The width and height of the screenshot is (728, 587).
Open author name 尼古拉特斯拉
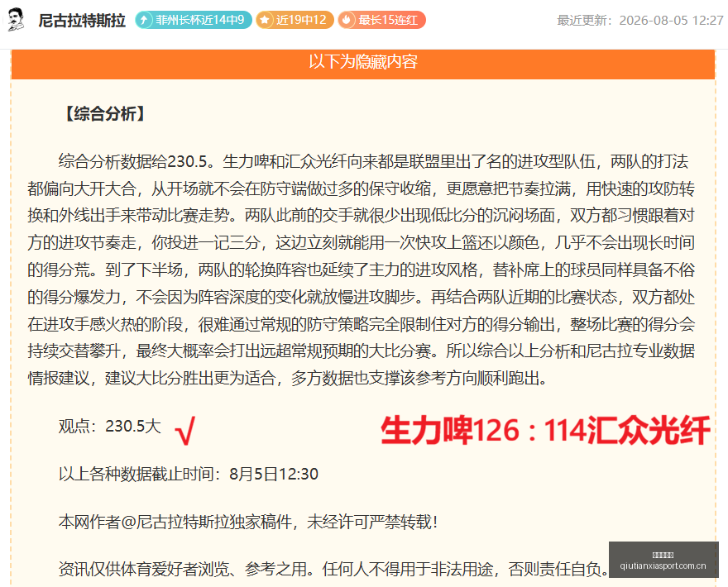[82, 21]
